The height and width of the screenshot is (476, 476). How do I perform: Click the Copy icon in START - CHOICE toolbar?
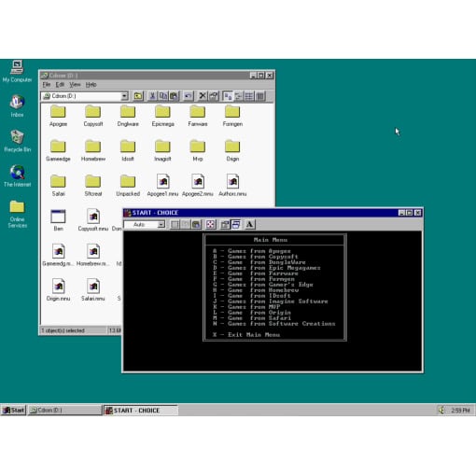(186, 224)
